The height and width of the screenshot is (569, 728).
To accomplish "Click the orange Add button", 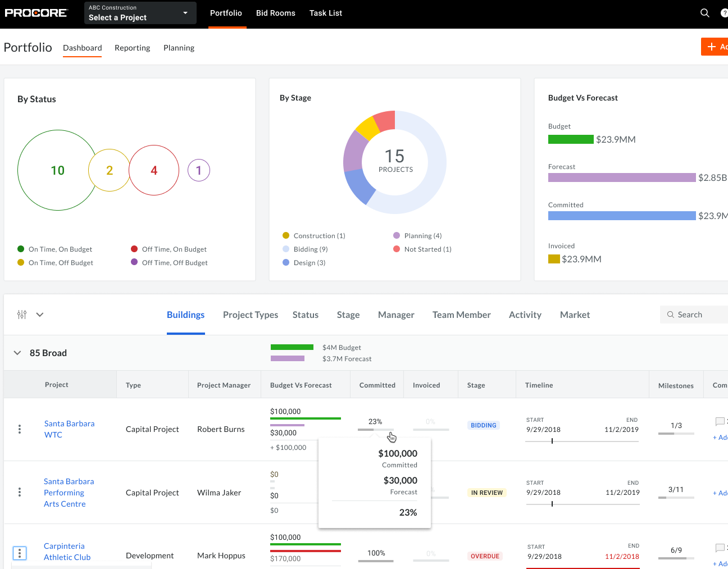I will [715, 47].
